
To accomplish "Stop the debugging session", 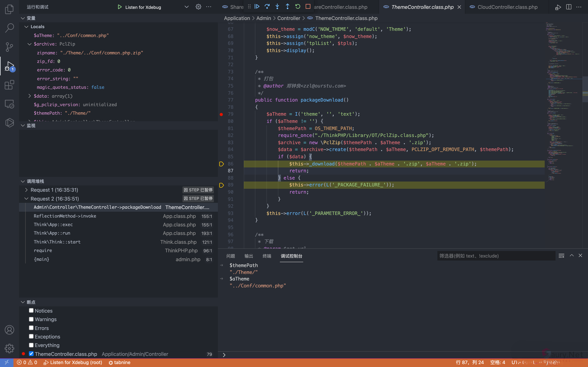I will (308, 7).
